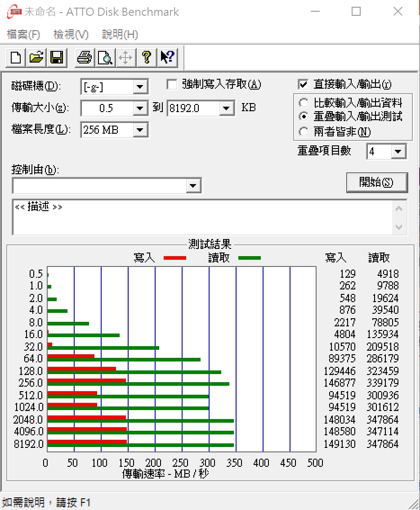Click the ATTO app icon in title bar

click(x=13, y=12)
